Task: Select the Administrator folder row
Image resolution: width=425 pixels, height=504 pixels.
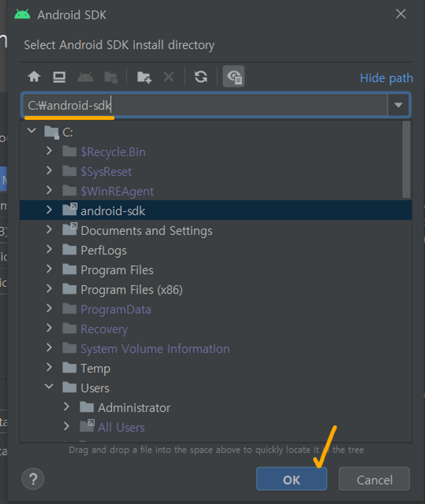Action: (216, 407)
